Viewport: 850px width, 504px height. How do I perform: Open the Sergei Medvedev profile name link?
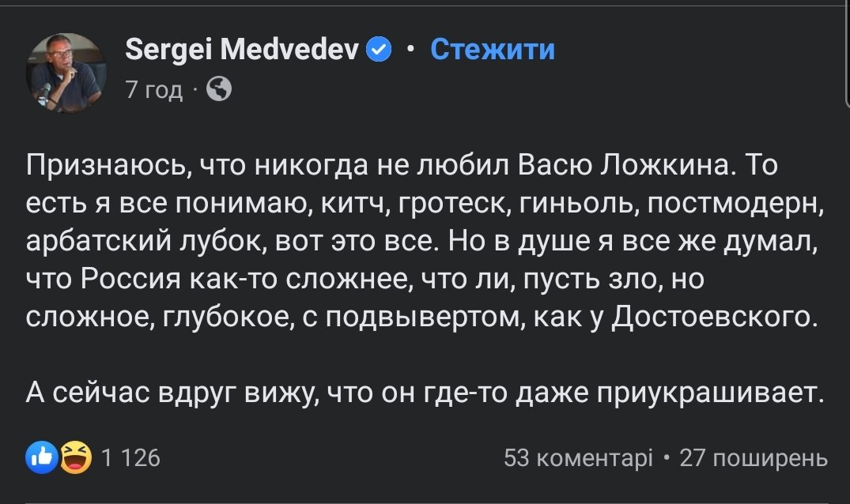[x=242, y=51]
